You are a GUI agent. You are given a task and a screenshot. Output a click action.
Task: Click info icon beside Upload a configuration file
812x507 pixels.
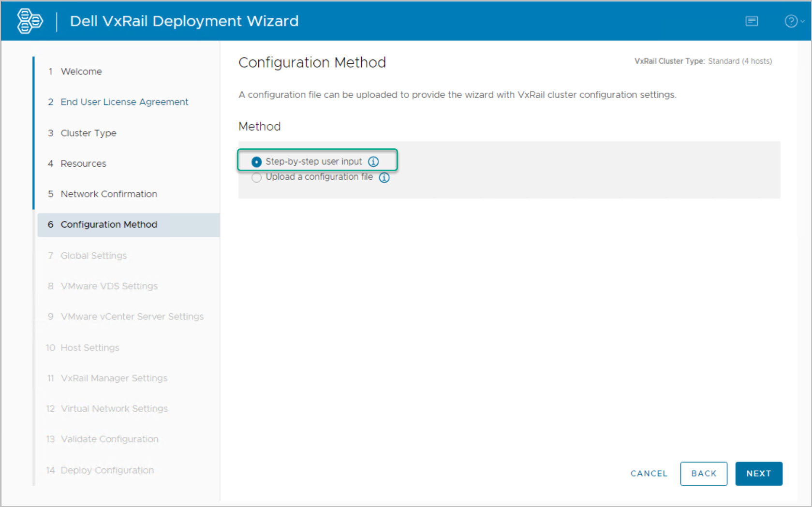tap(384, 177)
